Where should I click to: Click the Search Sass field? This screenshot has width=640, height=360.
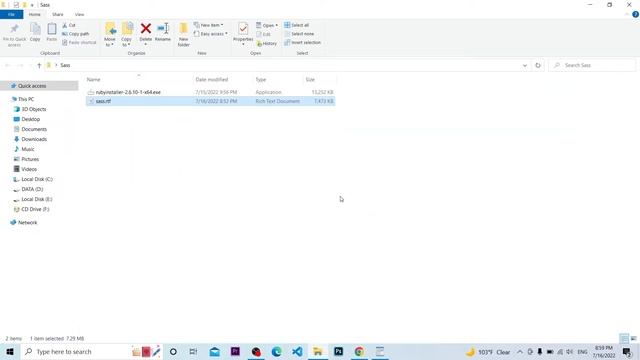(592, 65)
